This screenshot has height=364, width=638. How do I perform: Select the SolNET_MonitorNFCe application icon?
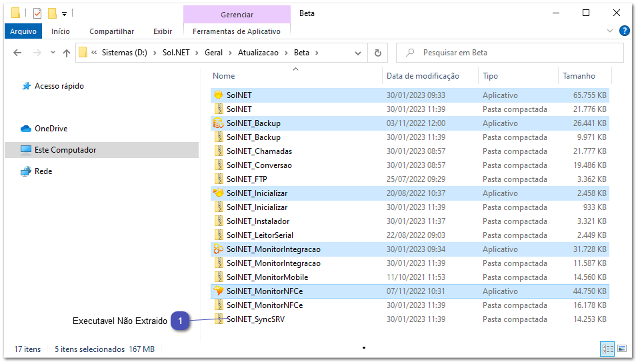[x=219, y=291]
